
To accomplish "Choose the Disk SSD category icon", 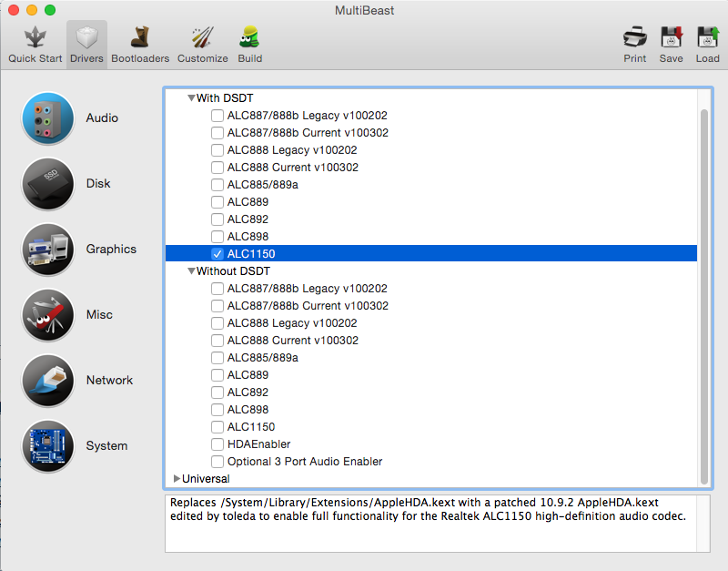I will click(x=47, y=184).
